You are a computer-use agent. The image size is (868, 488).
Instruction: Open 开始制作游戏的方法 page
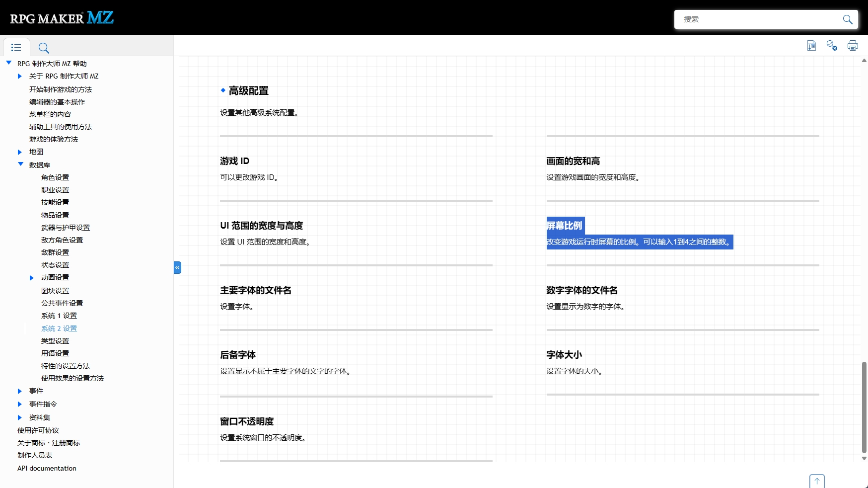click(x=61, y=89)
